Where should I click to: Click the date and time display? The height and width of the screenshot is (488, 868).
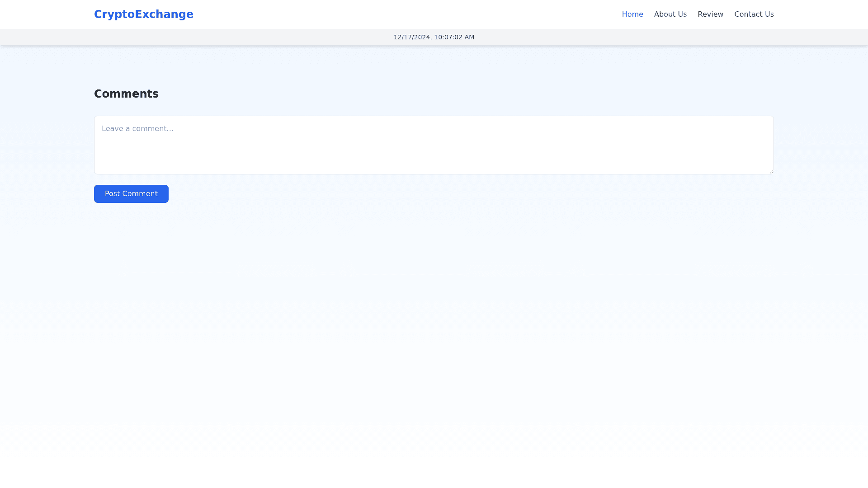coord(434,37)
